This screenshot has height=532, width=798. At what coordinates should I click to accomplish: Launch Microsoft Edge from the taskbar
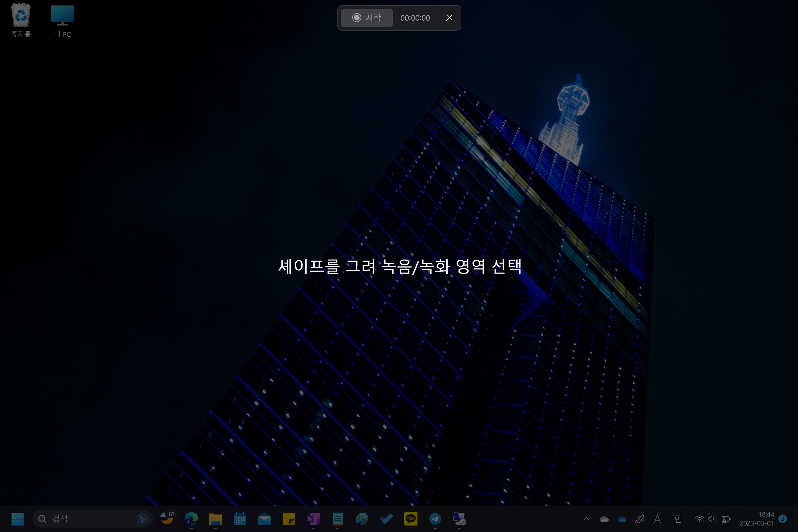(x=191, y=519)
